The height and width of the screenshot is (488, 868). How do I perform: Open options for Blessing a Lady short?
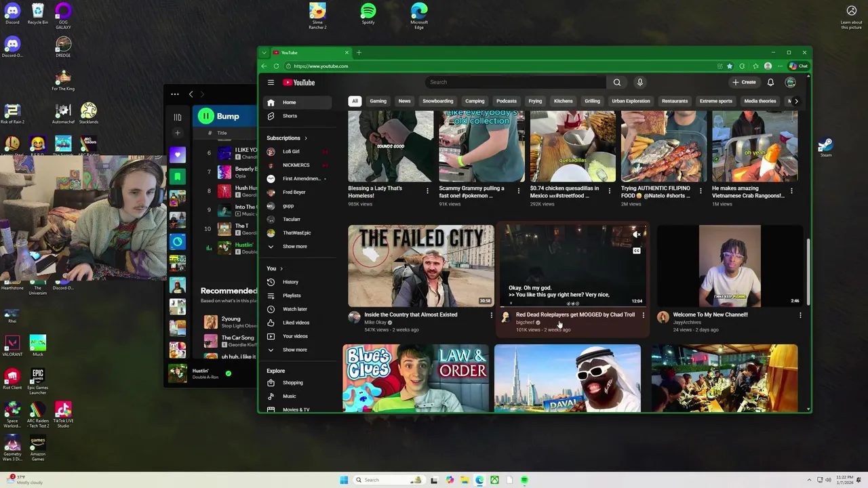pos(427,191)
